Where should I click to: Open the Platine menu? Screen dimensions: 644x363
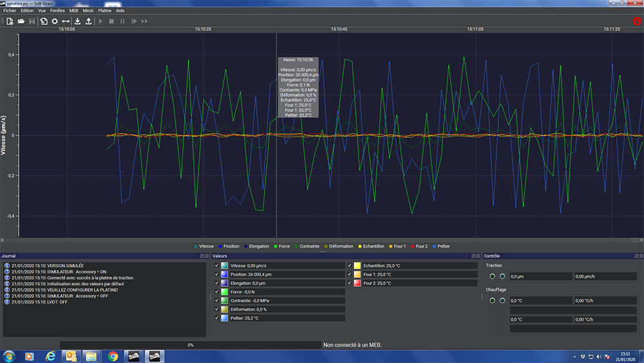[104, 11]
